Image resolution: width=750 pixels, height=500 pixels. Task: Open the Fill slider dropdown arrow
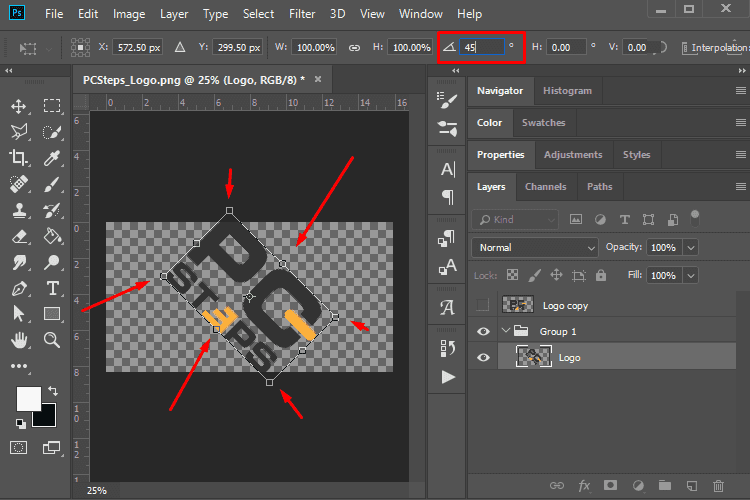point(691,276)
